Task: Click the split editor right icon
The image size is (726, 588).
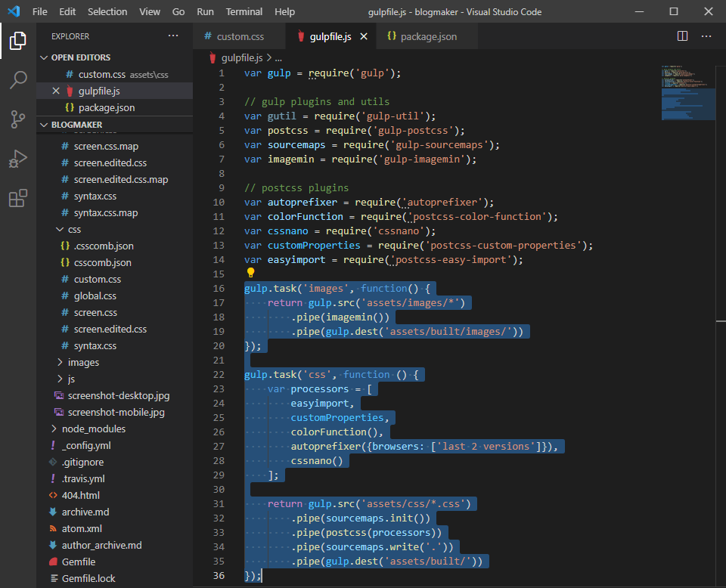Action: point(682,36)
